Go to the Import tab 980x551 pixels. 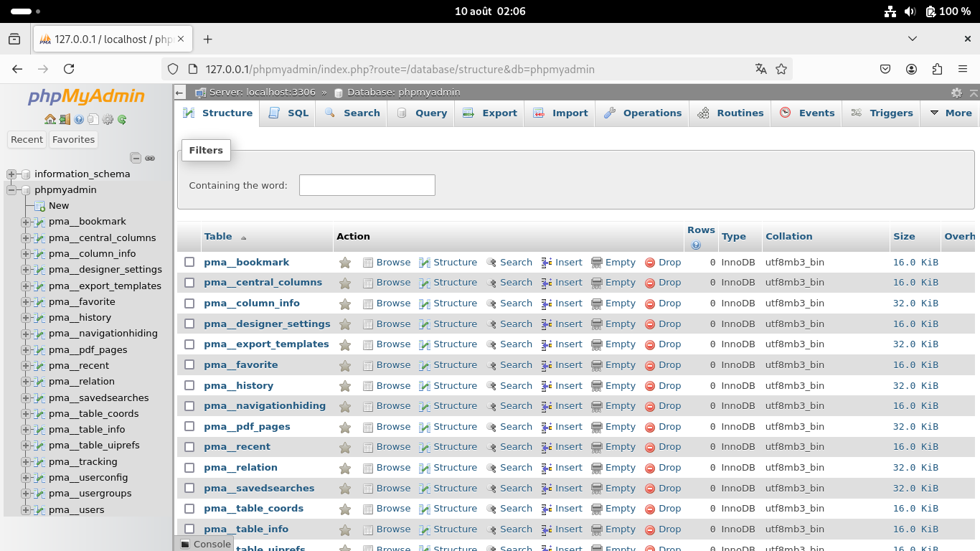pos(560,113)
